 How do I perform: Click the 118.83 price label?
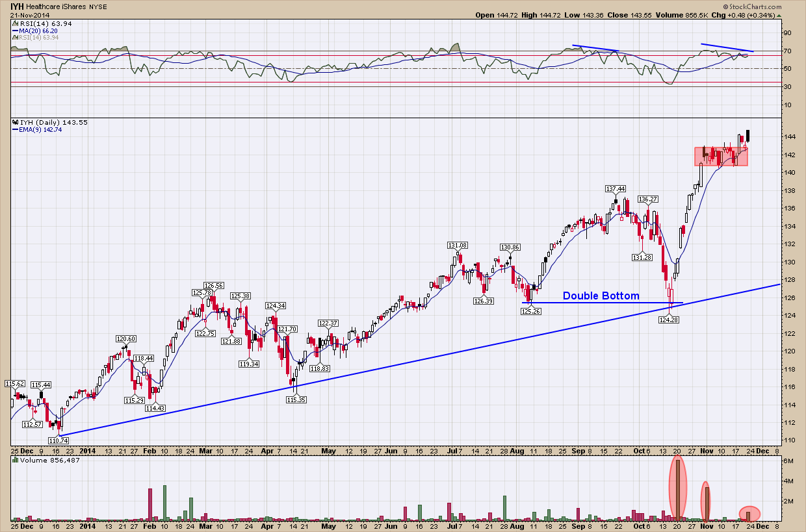point(319,368)
